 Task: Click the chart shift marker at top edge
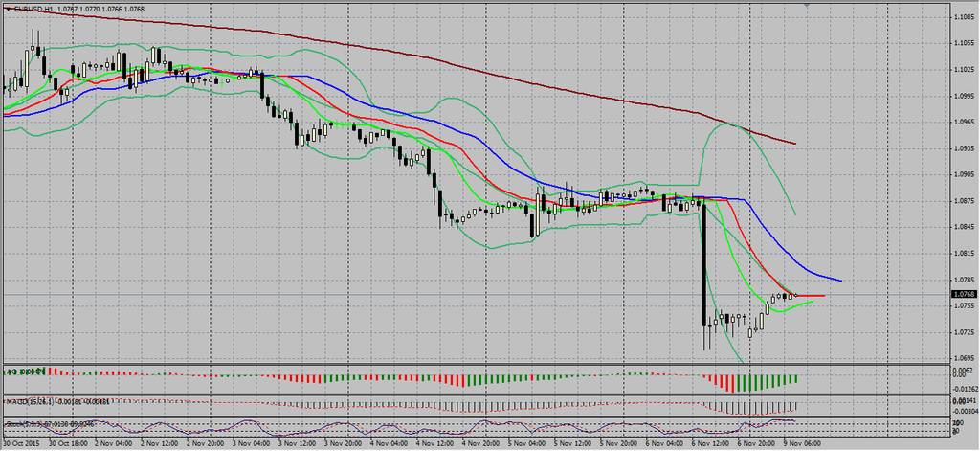pos(807,4)
